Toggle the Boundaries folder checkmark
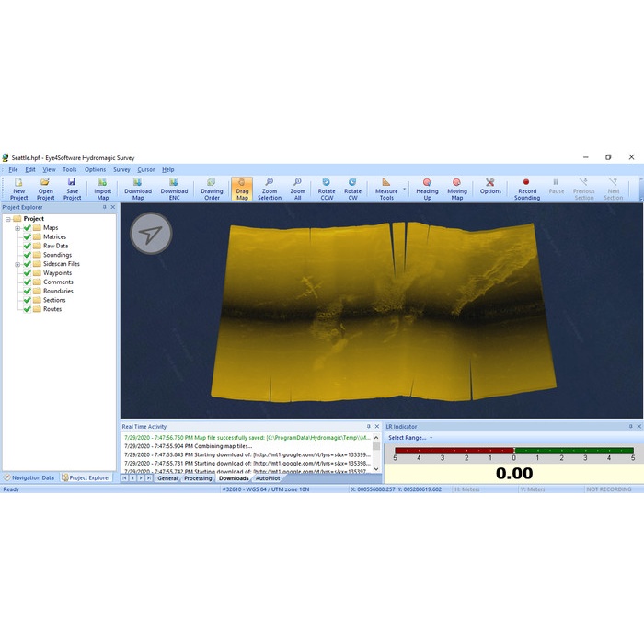 [x=27, y=291]
